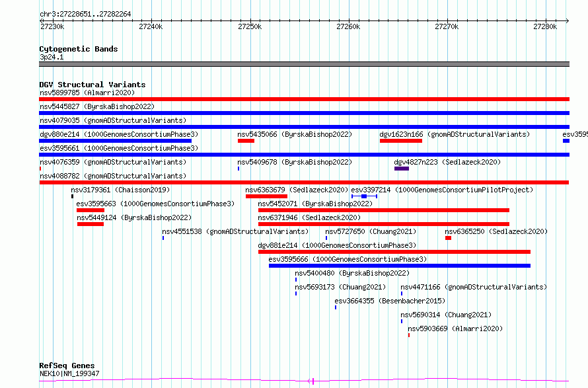588x388 pixels.
Task: Open nsv6371946 (Sedlazeck2020) label
Action: (x=309, y=217)
